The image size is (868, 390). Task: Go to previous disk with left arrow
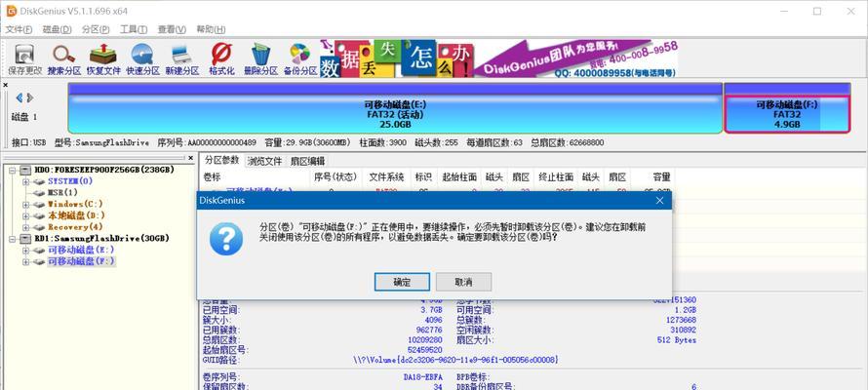pos(20,97)
